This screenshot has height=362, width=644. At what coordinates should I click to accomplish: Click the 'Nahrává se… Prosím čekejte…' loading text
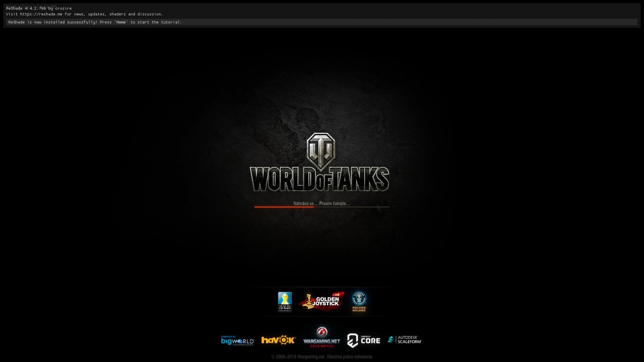tap(322, 204)
